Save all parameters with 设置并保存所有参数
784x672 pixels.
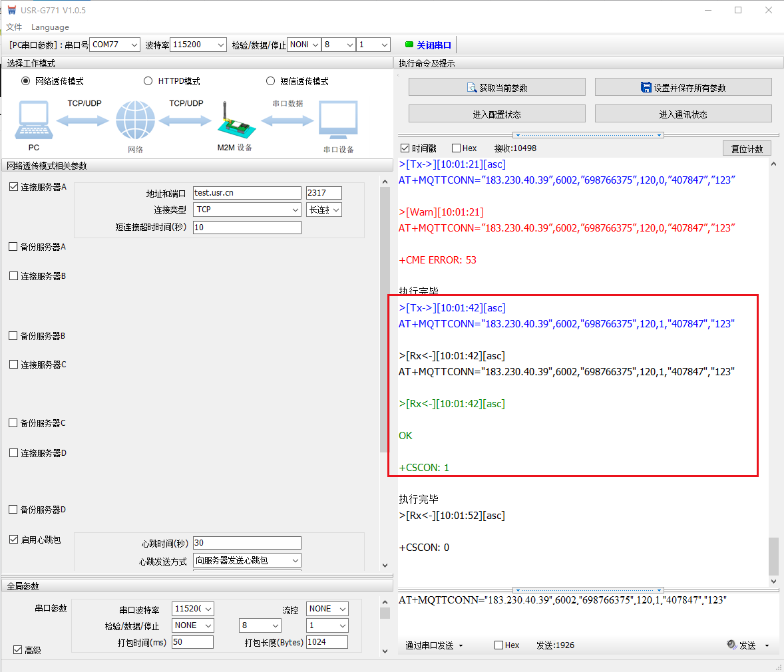pos(683,87)
